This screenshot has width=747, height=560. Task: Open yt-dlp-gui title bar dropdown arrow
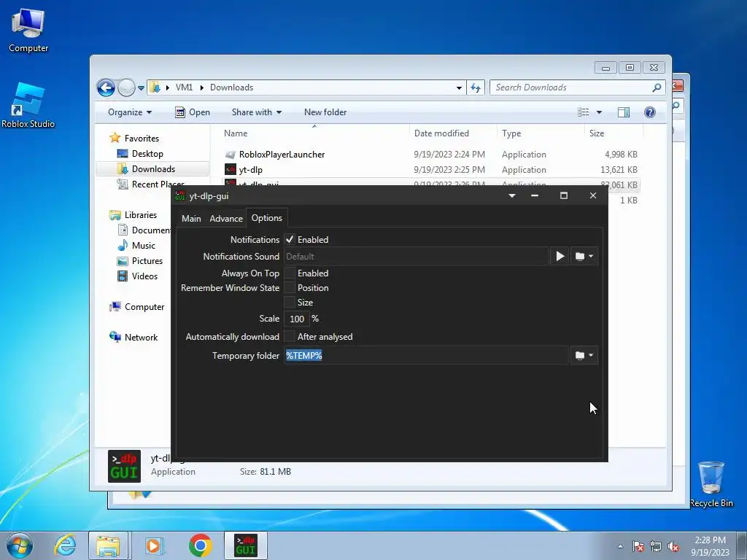coord(511,195)
